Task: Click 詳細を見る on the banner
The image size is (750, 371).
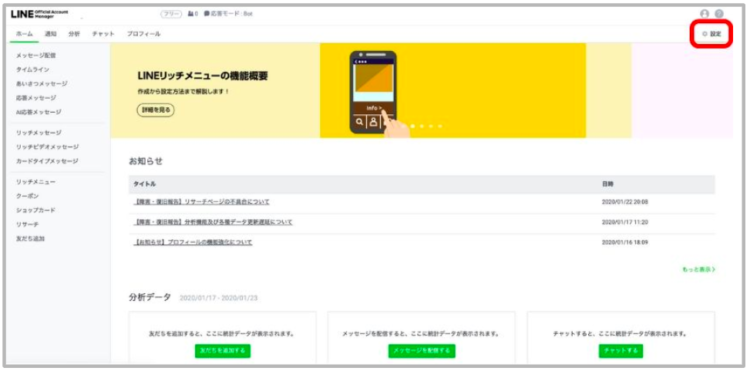Action: (156, 109)
